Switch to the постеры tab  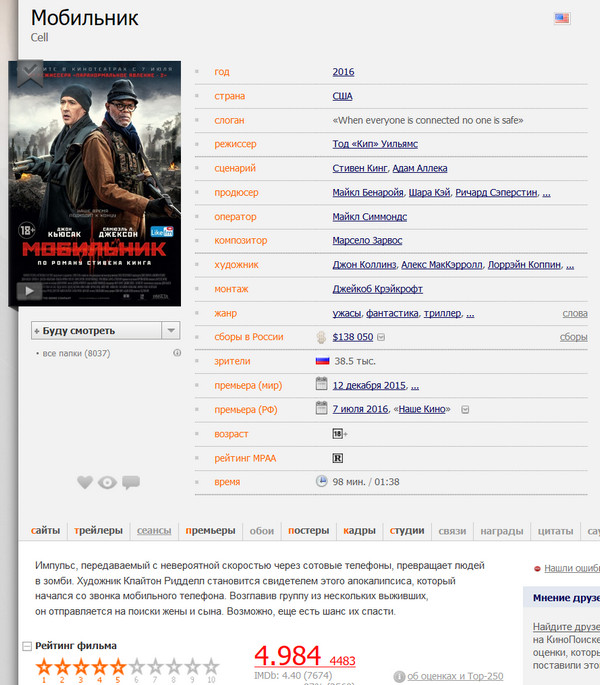[308, 530]
